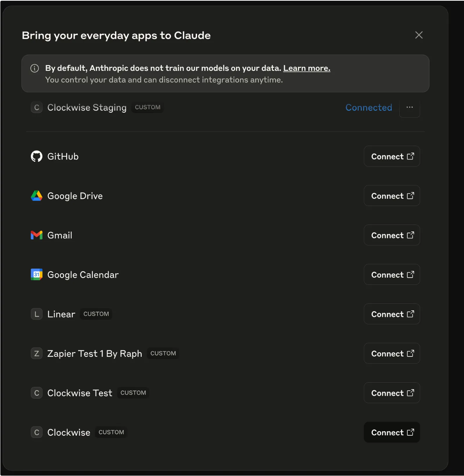Click the Clockwise Test 'C' avatar icon
This screenshot has height=476, width=464.
(36, 393)
